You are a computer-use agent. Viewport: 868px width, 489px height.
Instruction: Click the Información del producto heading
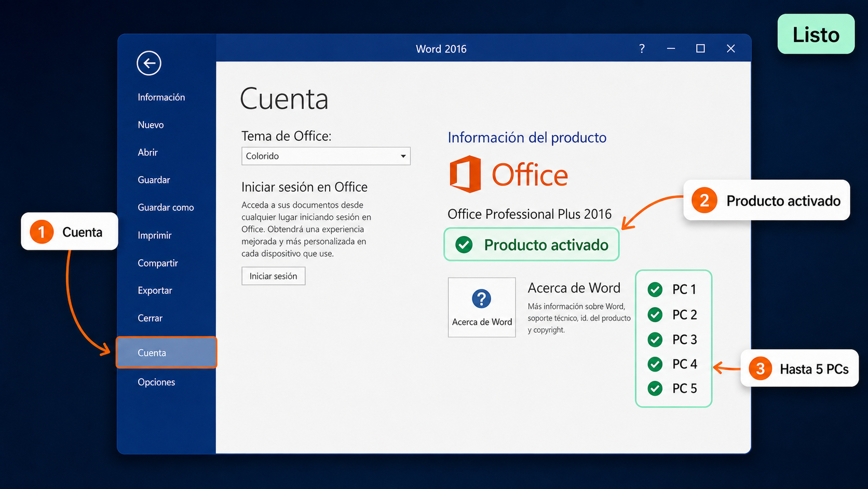pos(527,137)
